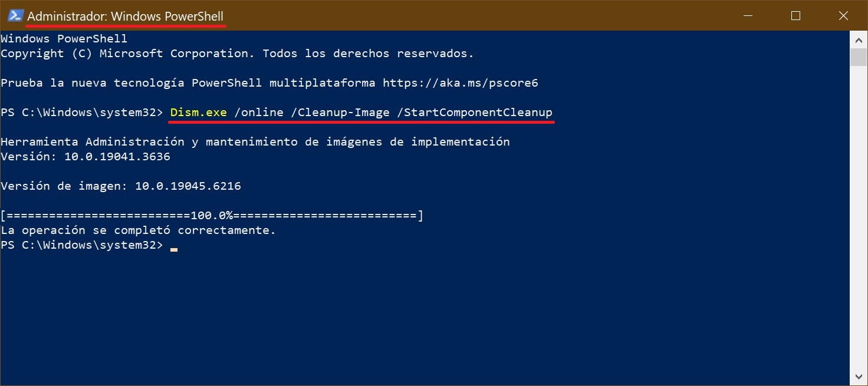
Task: Click the /Cleanup-Image parameter
Action: tap(340, 113)
